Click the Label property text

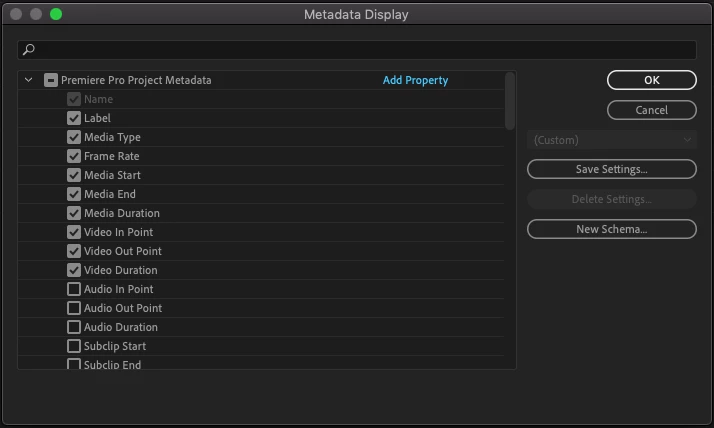click(x=97, y=118)
